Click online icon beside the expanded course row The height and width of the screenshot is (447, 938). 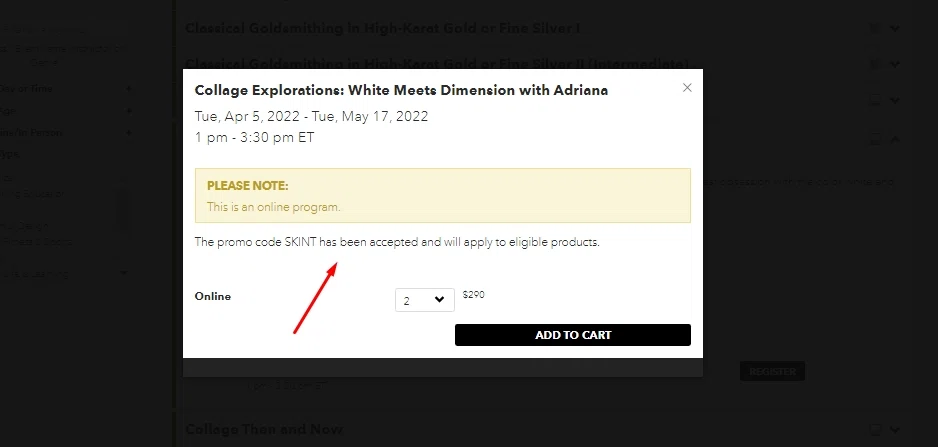875,139
